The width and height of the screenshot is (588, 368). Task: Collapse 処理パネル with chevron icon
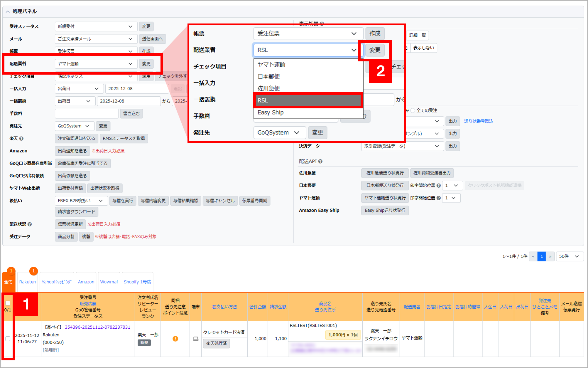coord(8,11)
